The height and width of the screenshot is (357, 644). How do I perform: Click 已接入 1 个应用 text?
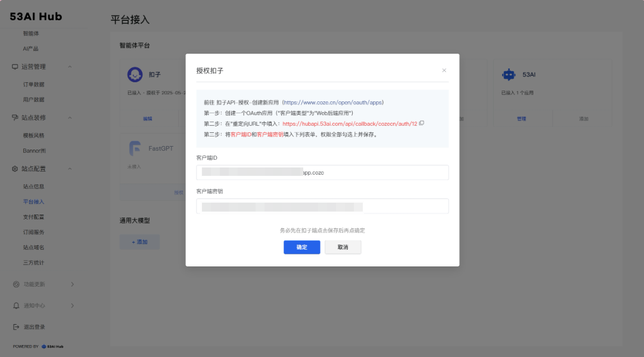(517, 93)
